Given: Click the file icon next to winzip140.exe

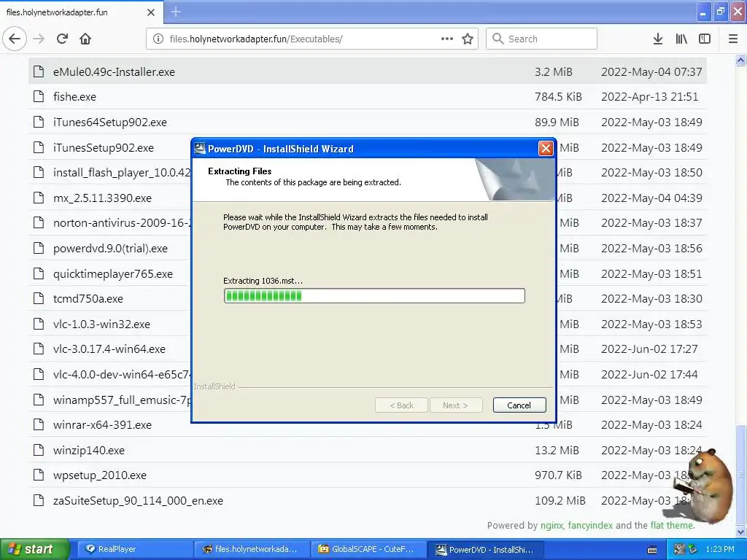Looking at the screenshot, I should (x=39, y=450).
